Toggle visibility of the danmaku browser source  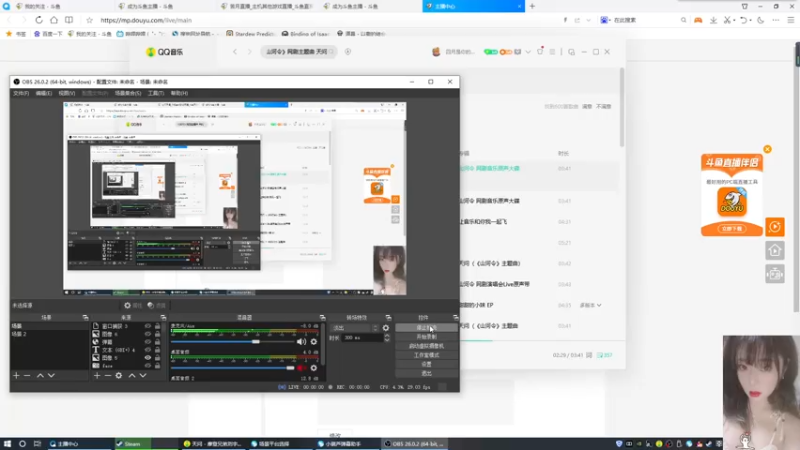[x=147, y=342]
